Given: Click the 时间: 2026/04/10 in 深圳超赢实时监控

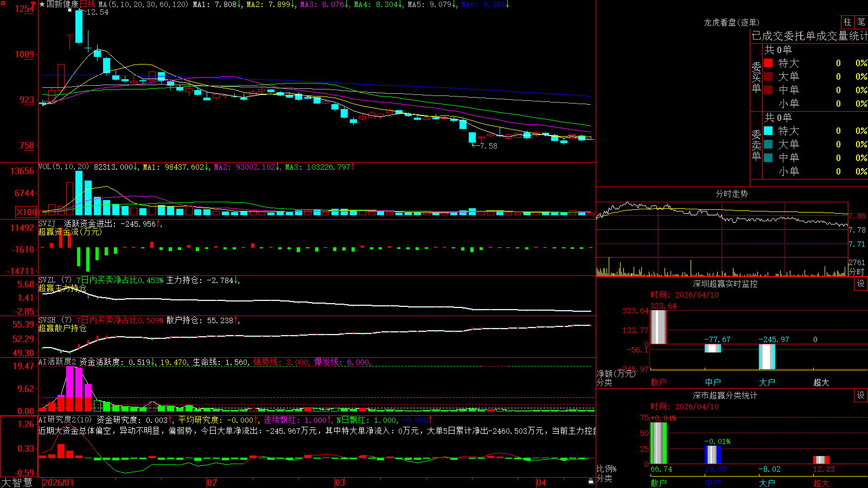Looking at the screenshot, I should point(685,295).
